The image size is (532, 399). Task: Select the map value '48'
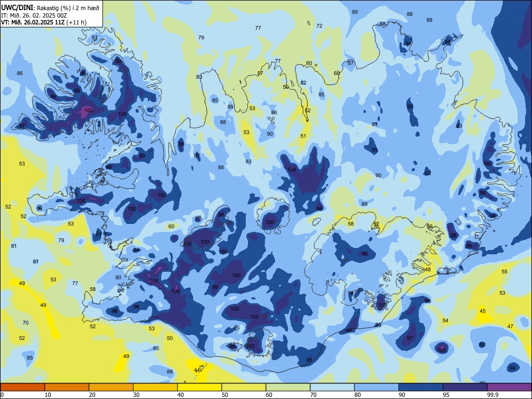tap(428, 269)
